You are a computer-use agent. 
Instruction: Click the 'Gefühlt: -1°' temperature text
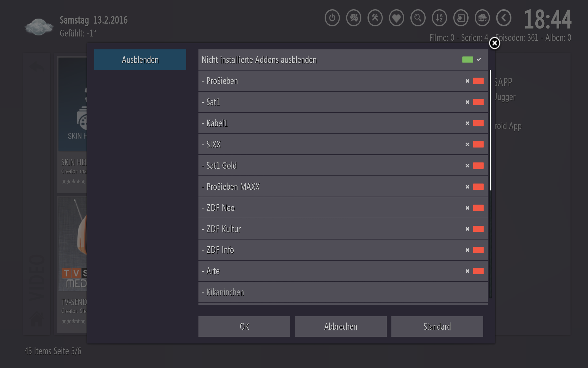(78, 33)
